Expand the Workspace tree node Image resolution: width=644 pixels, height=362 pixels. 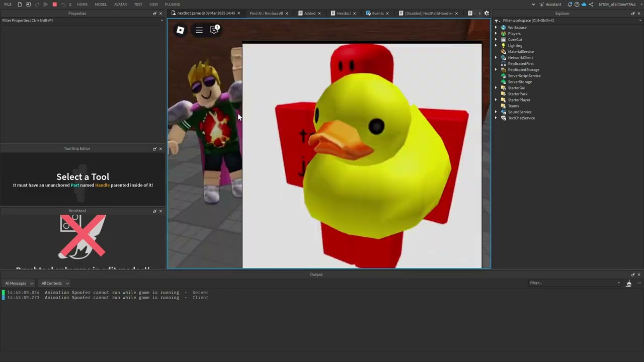tap(496, 28)
